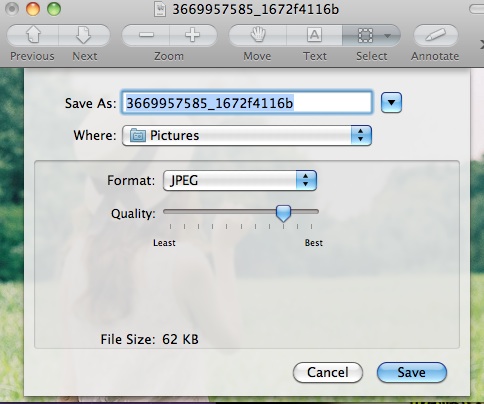Choose the rectangular Select tool
This screenshot has width=484, height=404.
click(x=365, y=35)
